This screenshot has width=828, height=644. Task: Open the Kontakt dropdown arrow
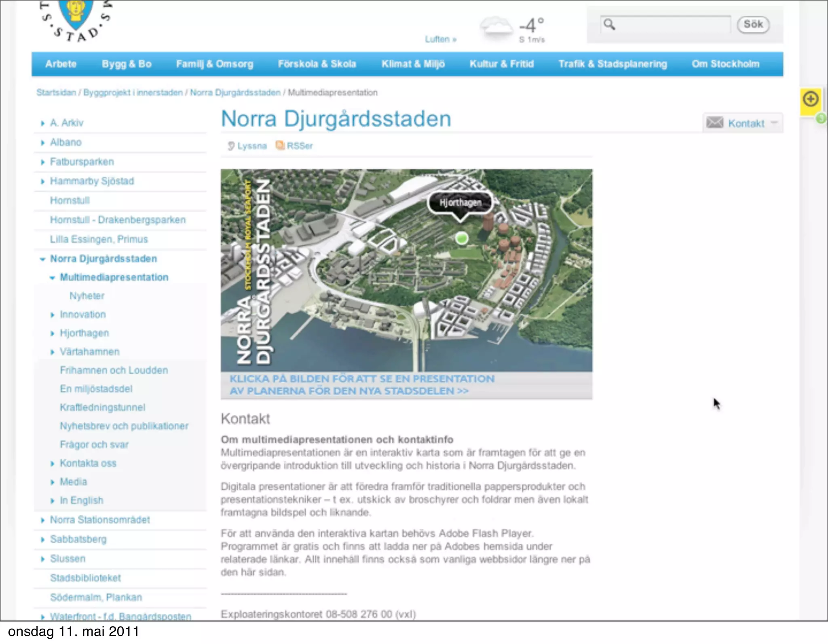(x=774, y=123)
